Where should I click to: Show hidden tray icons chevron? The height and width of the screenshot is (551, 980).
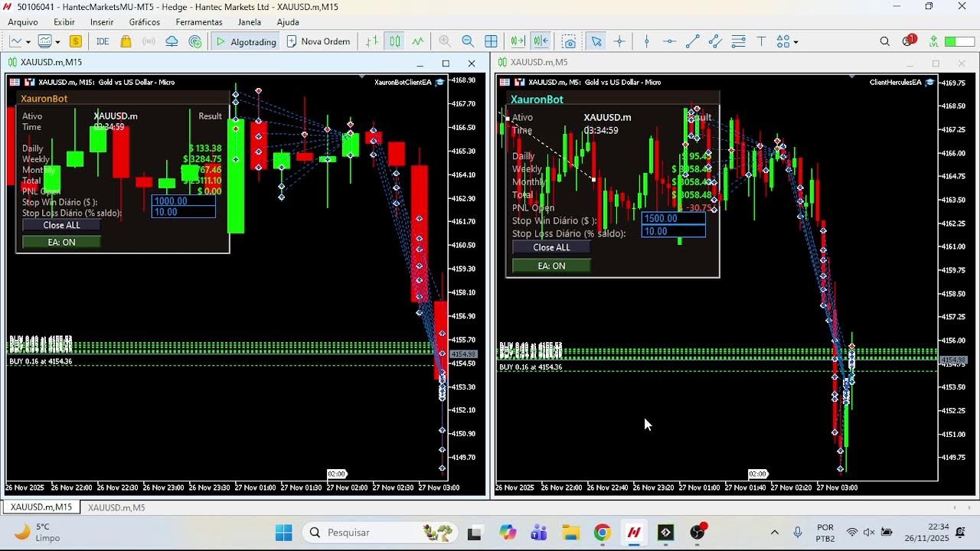[x=774, y=533]
